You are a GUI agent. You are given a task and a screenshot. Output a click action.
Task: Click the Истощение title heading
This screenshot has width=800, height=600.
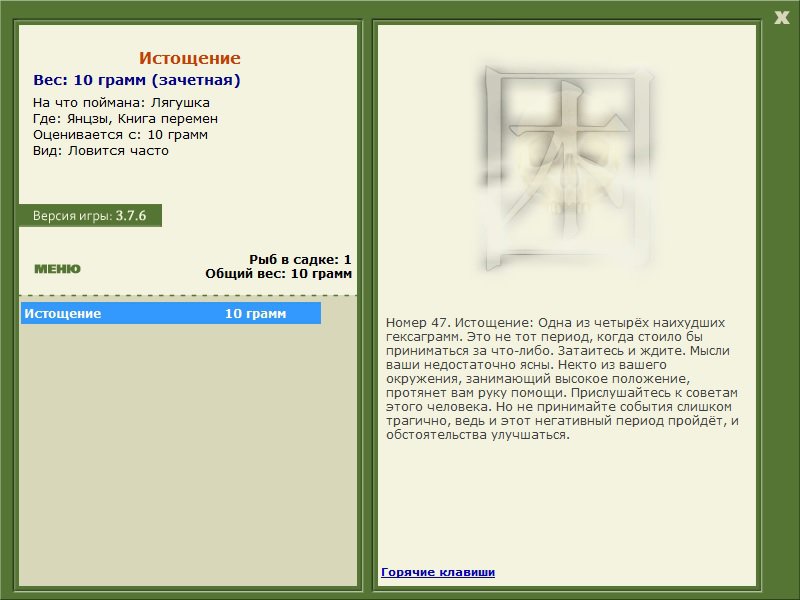(x=189, y=58)
